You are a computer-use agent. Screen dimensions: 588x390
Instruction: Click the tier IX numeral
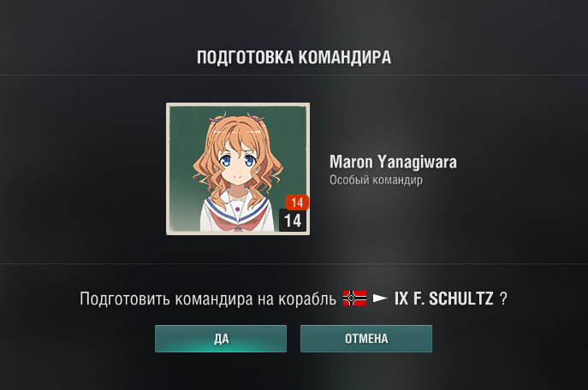point(401,298)
